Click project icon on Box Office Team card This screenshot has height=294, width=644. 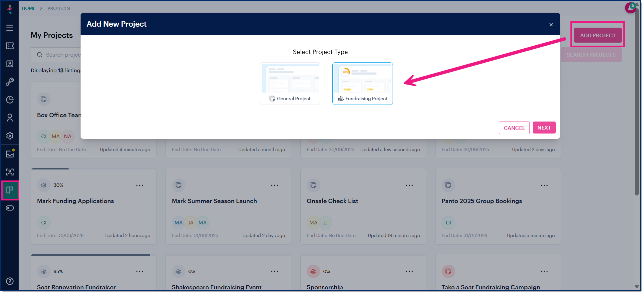click(x=44, y=99)
